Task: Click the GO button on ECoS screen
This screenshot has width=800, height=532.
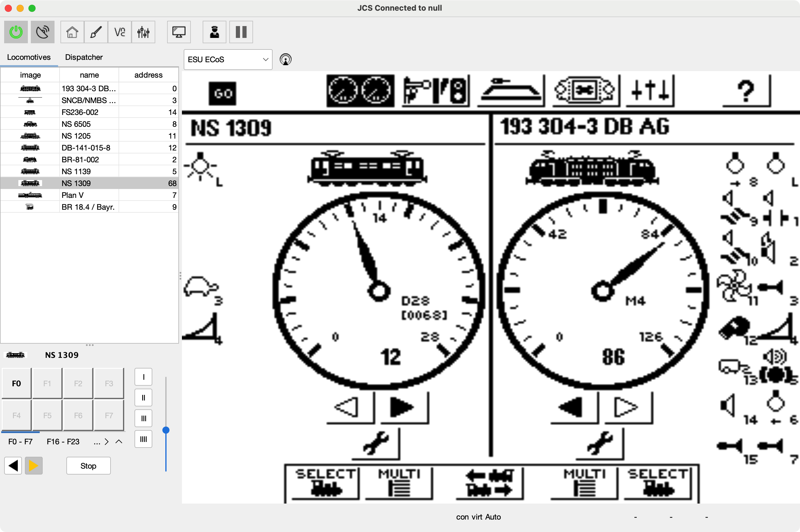Action: pyautogui.click(x=223, y=93)
